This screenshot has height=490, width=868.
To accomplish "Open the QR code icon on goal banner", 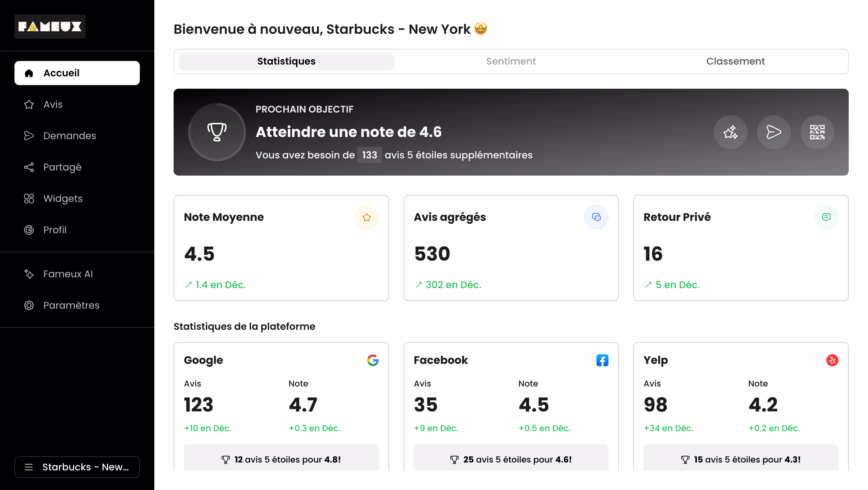I will tap(817, 132).
